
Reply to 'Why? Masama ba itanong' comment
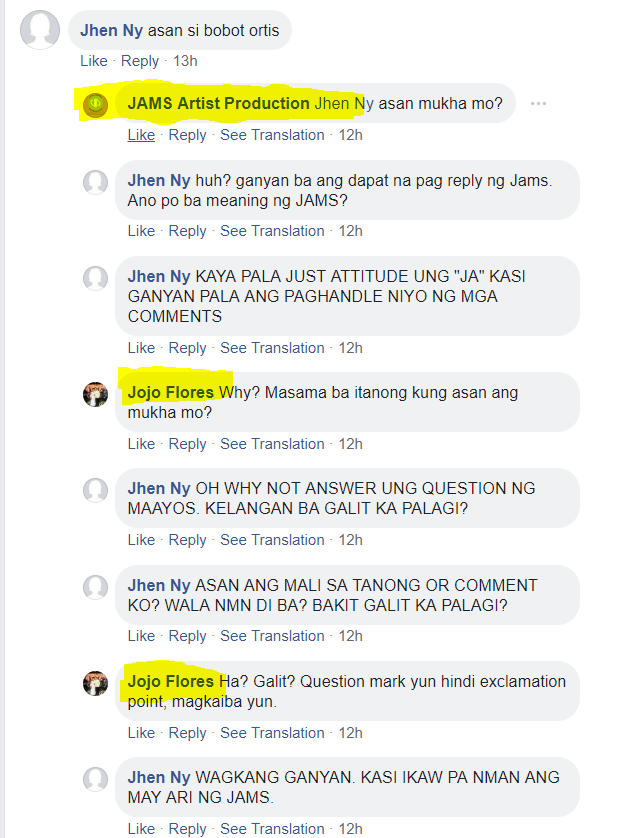(187, 444)
